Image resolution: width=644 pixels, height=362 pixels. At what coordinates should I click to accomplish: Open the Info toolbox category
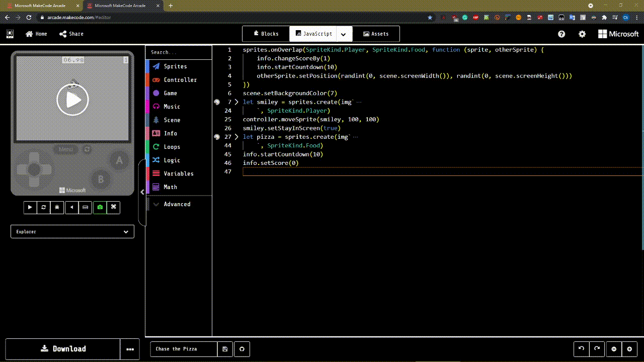click(179, 133)
